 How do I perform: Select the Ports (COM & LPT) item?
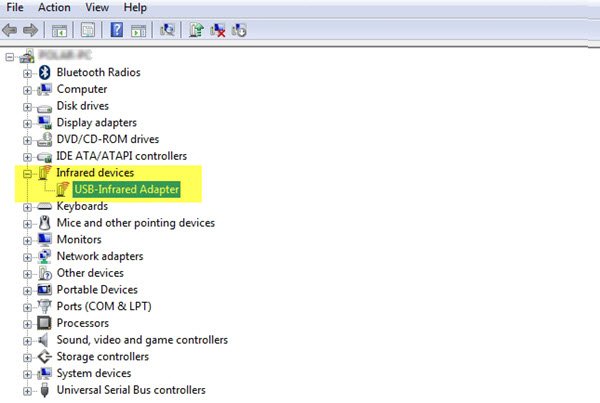[x=104, y=306]
